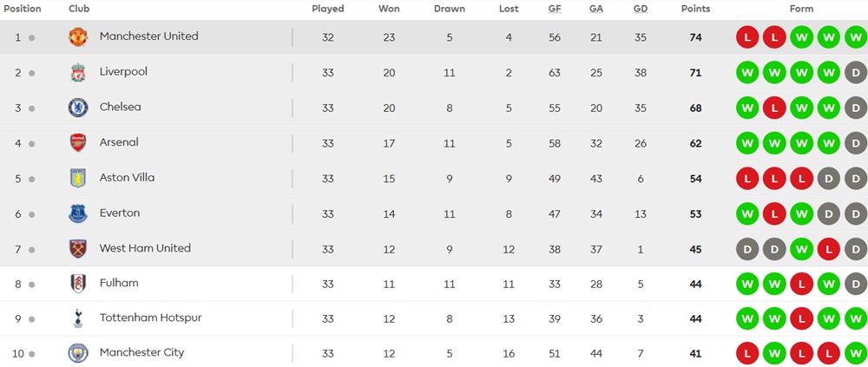Screen dimensions: 868x367
Task: Click West Ham's red L form badge
Action: pyautogui.click(x=827, y=248)
